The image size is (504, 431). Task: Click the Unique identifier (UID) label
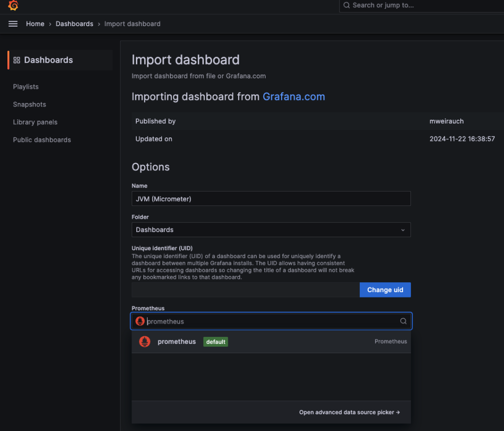click(x=162, y=248)
